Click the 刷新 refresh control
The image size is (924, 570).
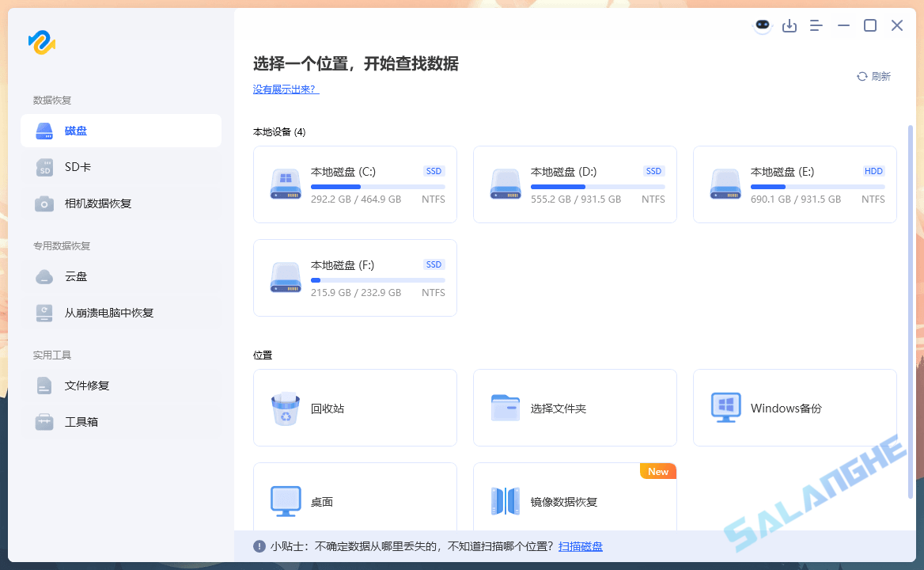click(873, 76)
